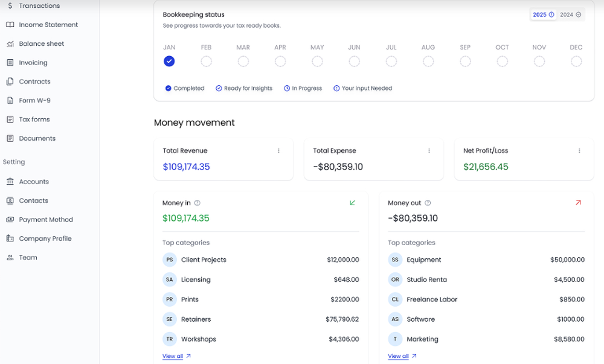Screen dimensions: 604x364
Task: Click the $21,656.45 Net Profit amount
Action: click(486, 167)
